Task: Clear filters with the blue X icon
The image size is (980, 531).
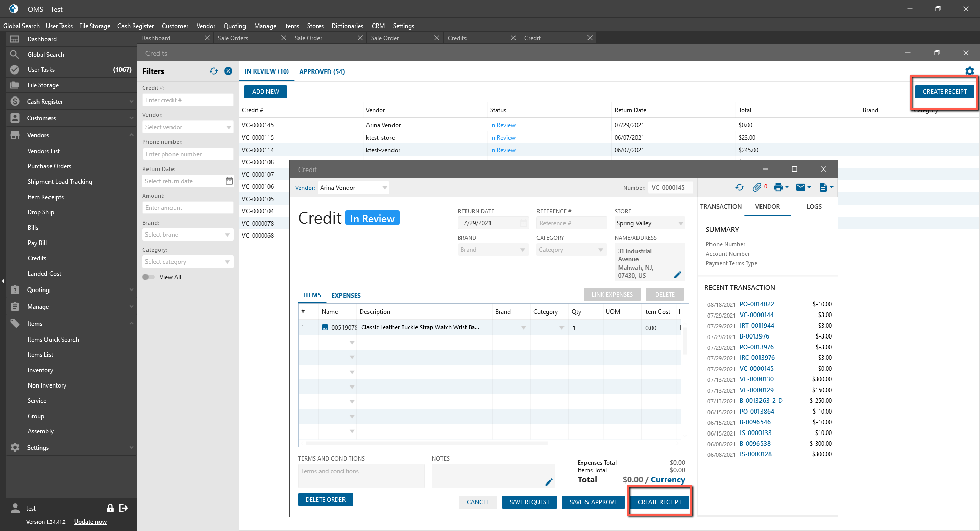Action: (x=228, y=71)
